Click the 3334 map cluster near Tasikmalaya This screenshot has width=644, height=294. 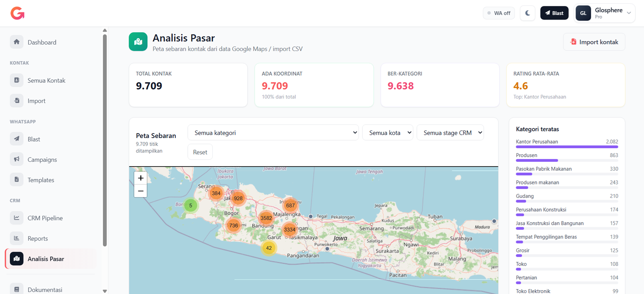(x=289, y=230)
